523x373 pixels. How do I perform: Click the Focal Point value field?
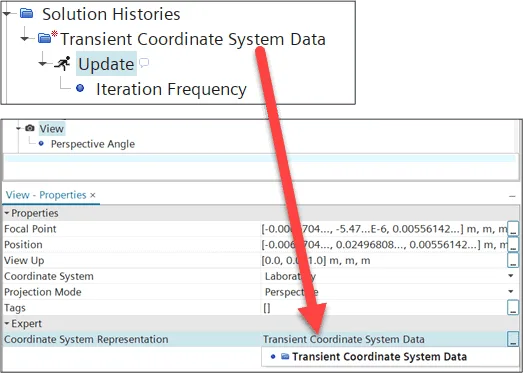(384, 229)
